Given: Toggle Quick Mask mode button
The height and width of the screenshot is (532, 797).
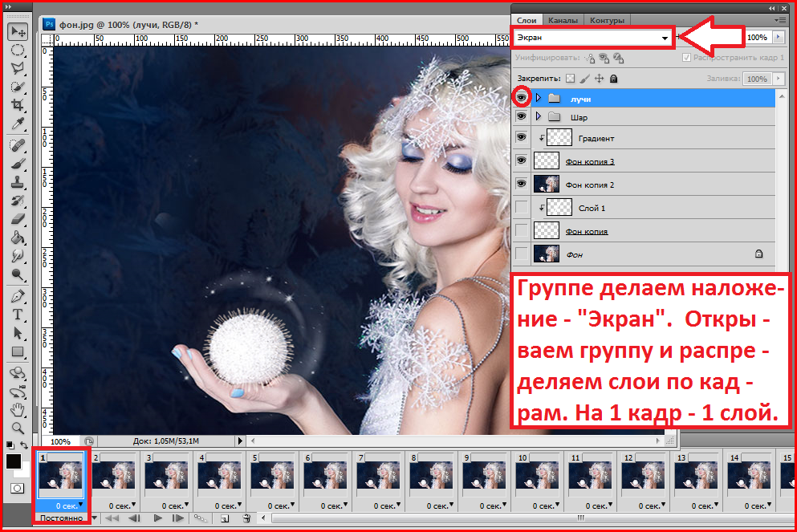Looking at the screenshot, I should click(17, 489).
